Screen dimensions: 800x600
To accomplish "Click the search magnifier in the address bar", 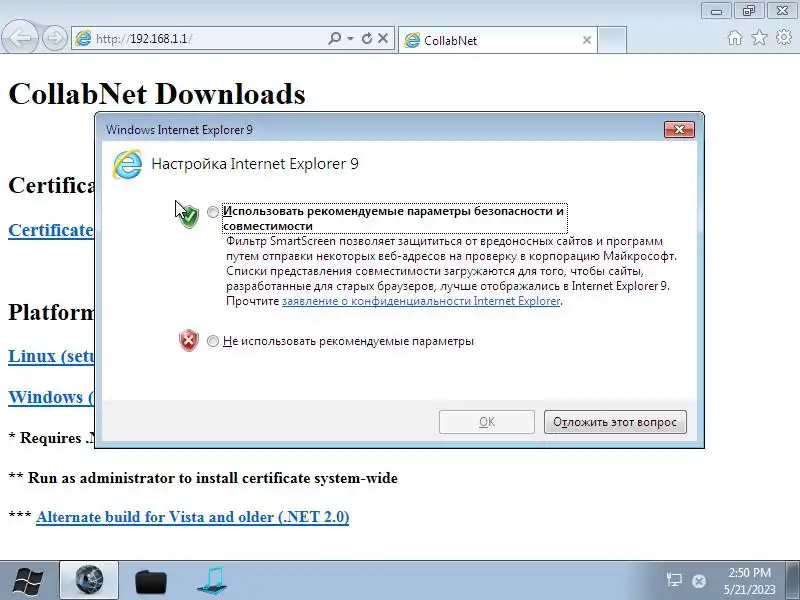I will coord(334,38).
